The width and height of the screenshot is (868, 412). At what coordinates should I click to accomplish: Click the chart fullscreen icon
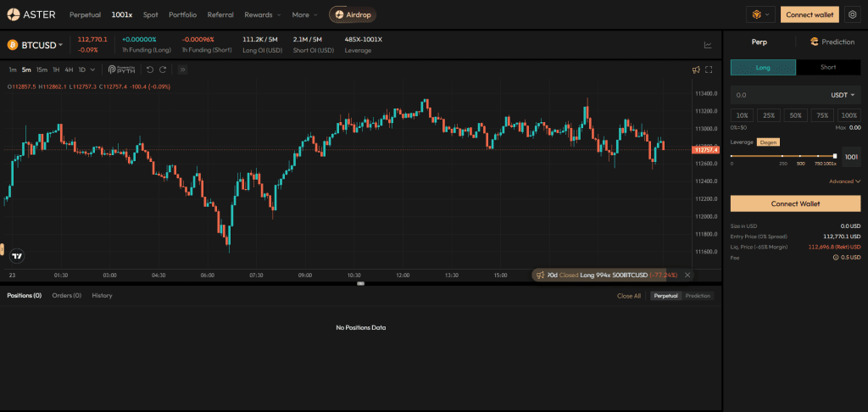[709, 70]
